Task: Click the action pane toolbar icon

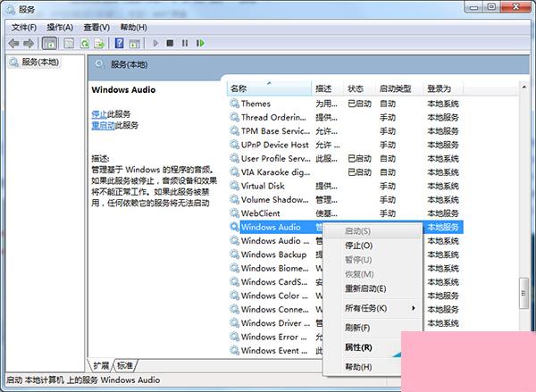Action: 134,44
